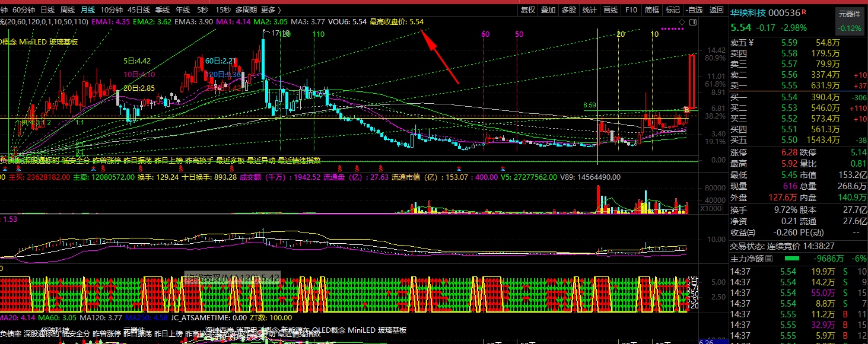Click the 昨曾涨停 tag below chart
Screen dimensions: 868x344
tap(107, 160)
